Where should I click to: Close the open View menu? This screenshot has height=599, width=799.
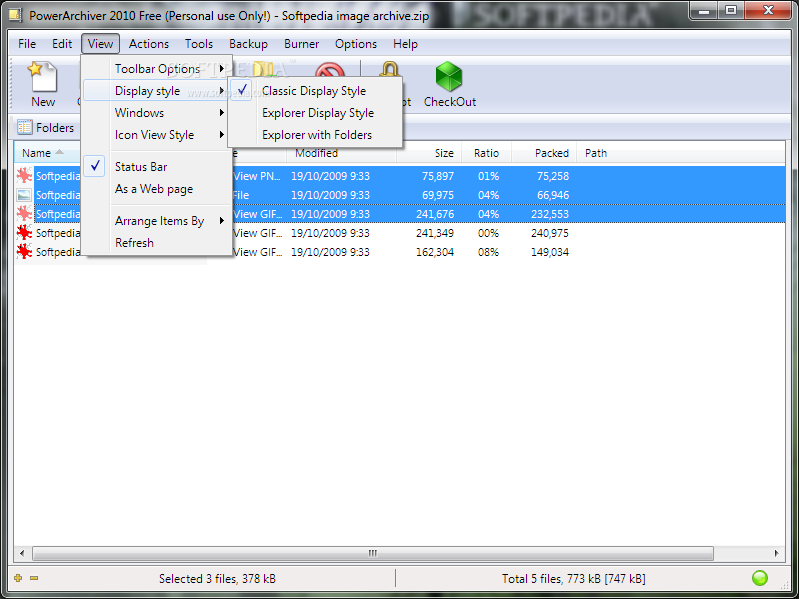100,44
